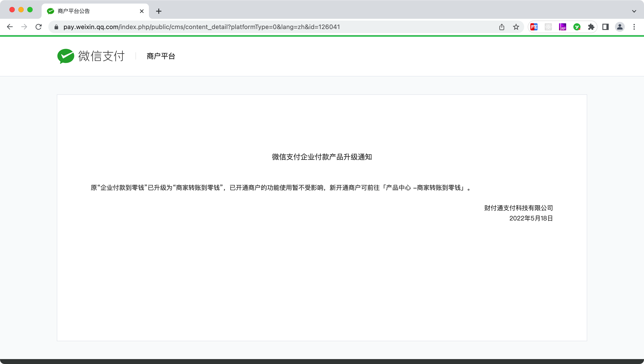Expand the tab search chevron
This screenshot has width=644, height=364.
click(x=634, y=11)
